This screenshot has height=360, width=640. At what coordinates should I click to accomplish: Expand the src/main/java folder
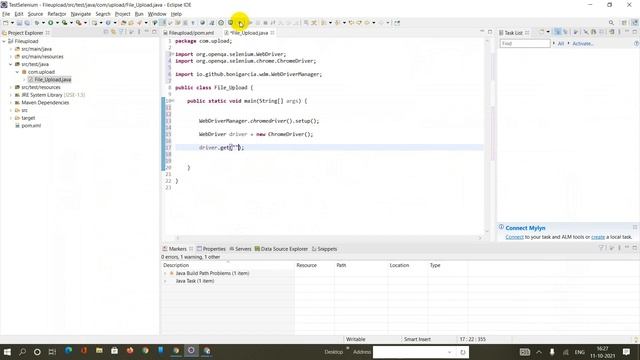(11, 49)
